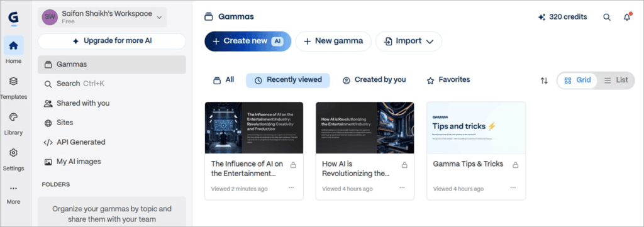Open Shared with you
The height and width of the screenshot is (227, 644).
coord(112,104)
